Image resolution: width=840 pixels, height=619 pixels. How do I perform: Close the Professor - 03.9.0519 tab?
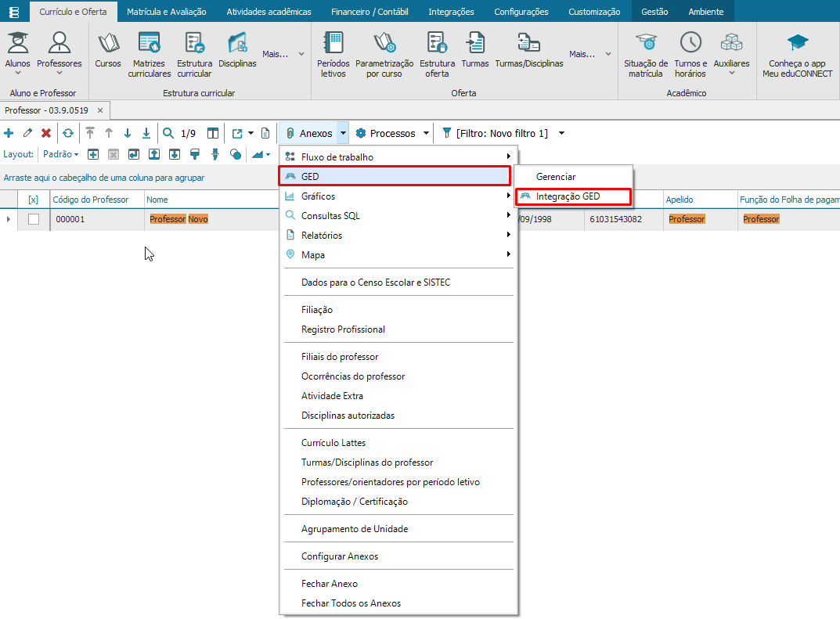pyautogui.click(x=100, y=110)
